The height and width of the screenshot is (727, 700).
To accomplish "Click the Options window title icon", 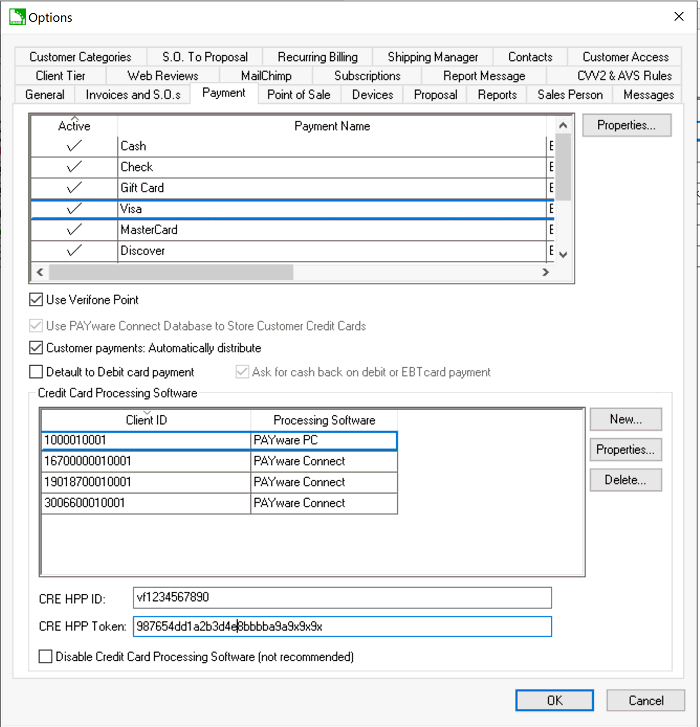I will (x=15, y=17).
